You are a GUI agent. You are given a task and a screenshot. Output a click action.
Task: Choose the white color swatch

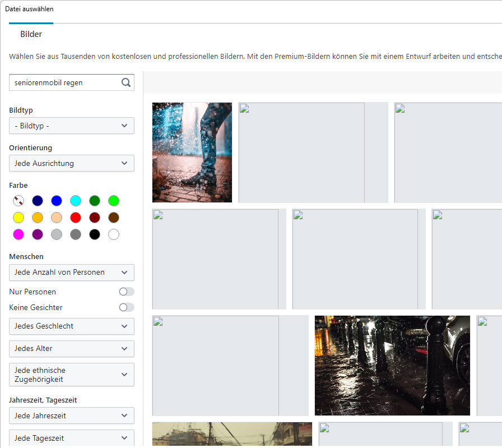click(114, 234)
